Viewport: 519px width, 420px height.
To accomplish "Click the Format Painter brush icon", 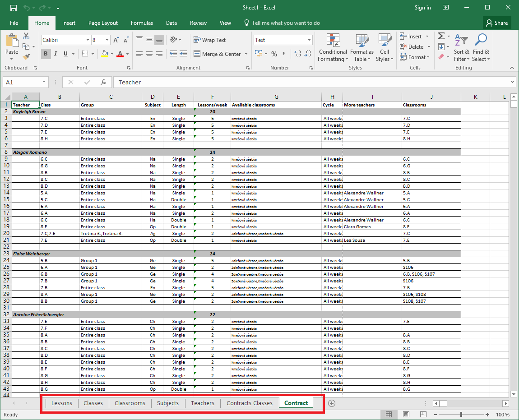I will pyautogui.click(x=26, y=57).
